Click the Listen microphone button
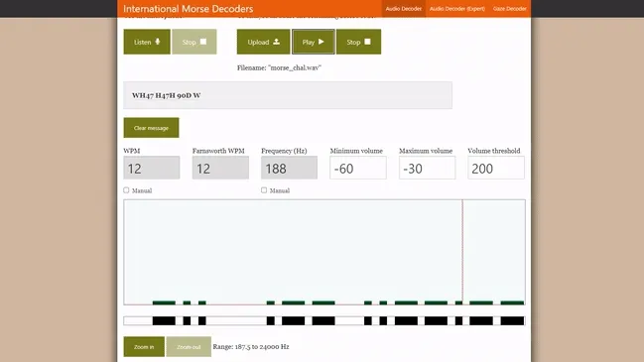The height and width of the screenshot is (362, 644). (x=147, y=42)
